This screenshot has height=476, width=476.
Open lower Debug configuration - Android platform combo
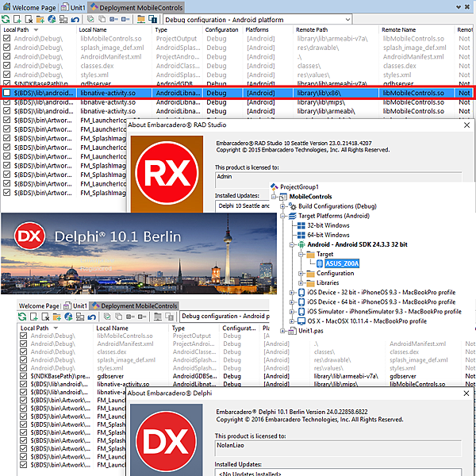click(x=225, y=317)
